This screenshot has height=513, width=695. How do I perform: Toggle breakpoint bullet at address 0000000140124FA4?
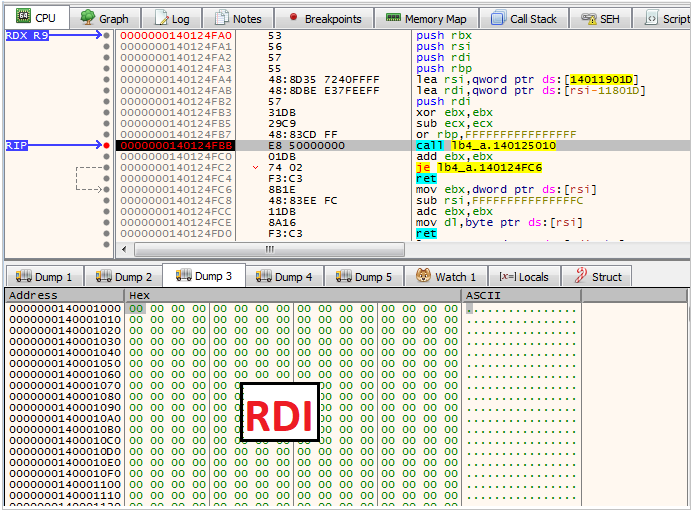tap(106, 79)
